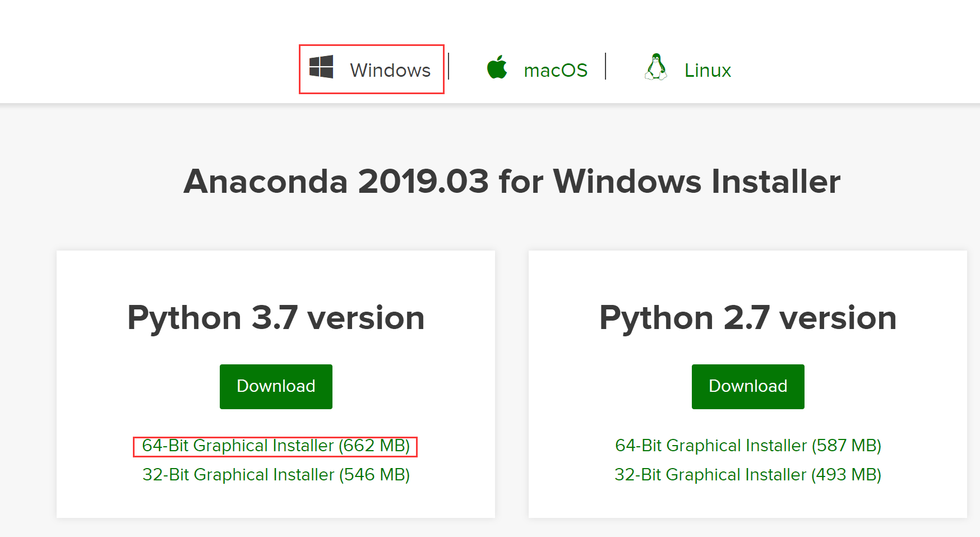The width and height of the screenshot is (980, 537).
Task: Click the divider between Windows and macOS
Action: 449,66
